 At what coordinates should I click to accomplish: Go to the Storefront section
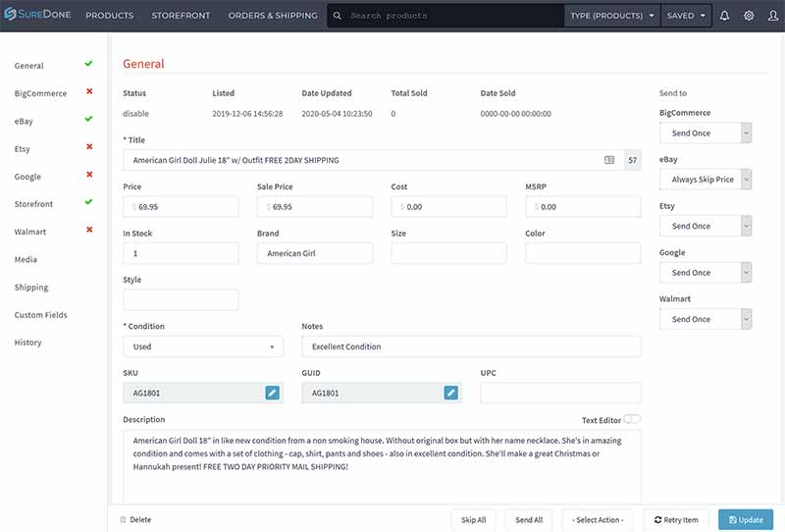(x=33, y=204)
